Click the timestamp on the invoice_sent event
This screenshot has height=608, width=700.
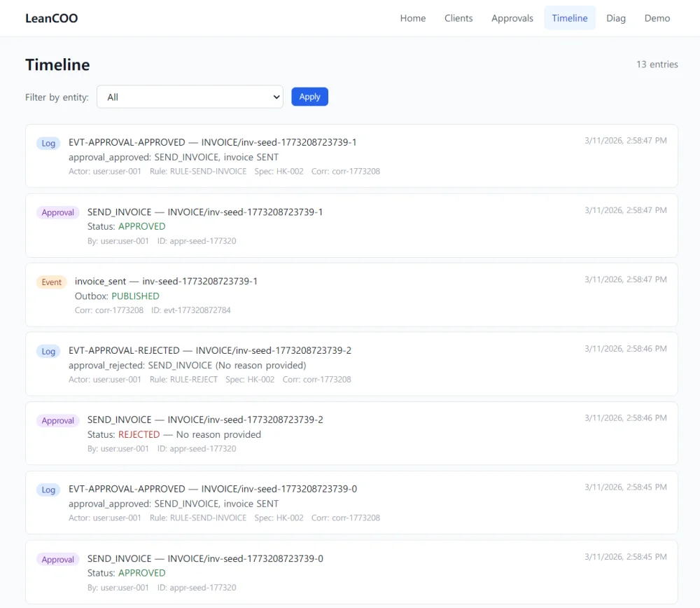point(625,279)
